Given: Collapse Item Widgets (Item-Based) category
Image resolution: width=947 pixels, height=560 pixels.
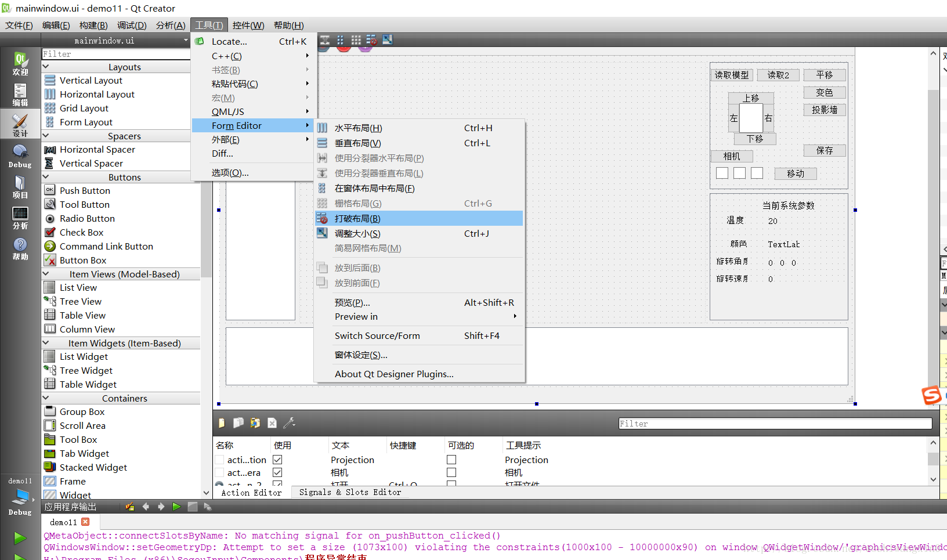Looking at the screenshot, I should pyautogui.click(x=46, y=343).
